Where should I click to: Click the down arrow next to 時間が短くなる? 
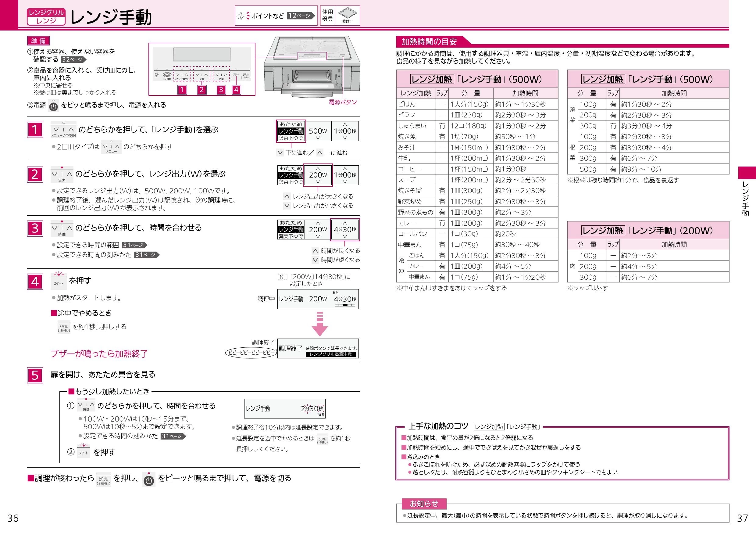click(x=315, y=260)
